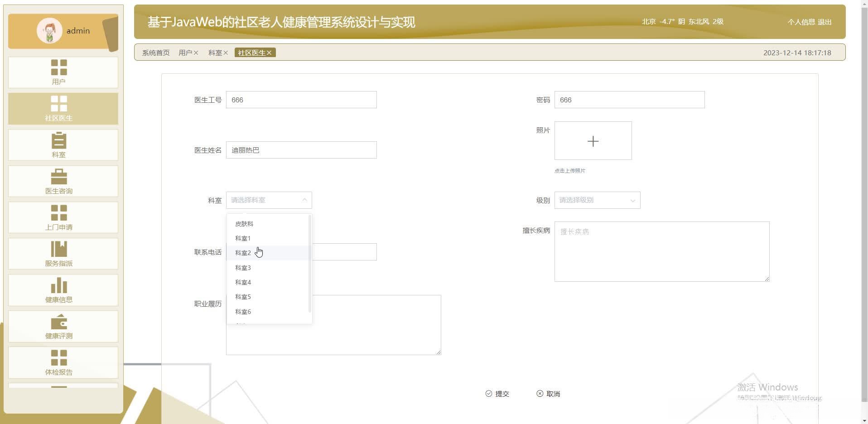Open the 体检报告 section
The image size is (868, 424).
coord(63,362)
